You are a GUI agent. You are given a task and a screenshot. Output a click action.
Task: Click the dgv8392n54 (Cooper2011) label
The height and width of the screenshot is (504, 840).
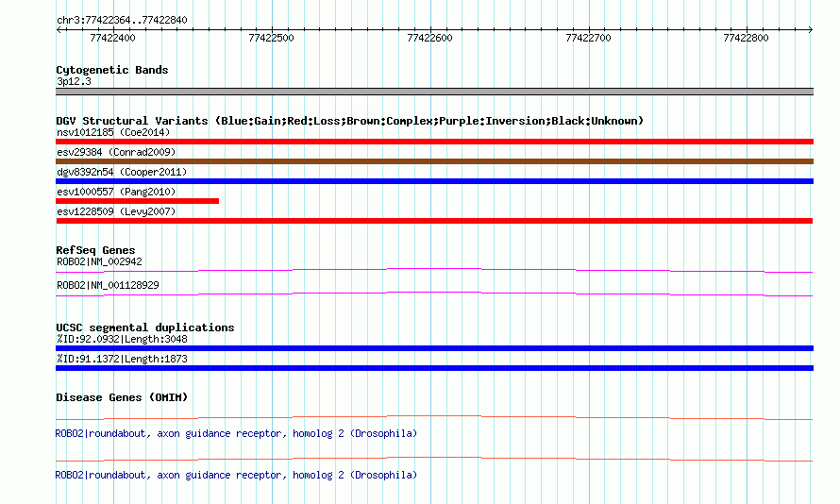click(122, 172)
